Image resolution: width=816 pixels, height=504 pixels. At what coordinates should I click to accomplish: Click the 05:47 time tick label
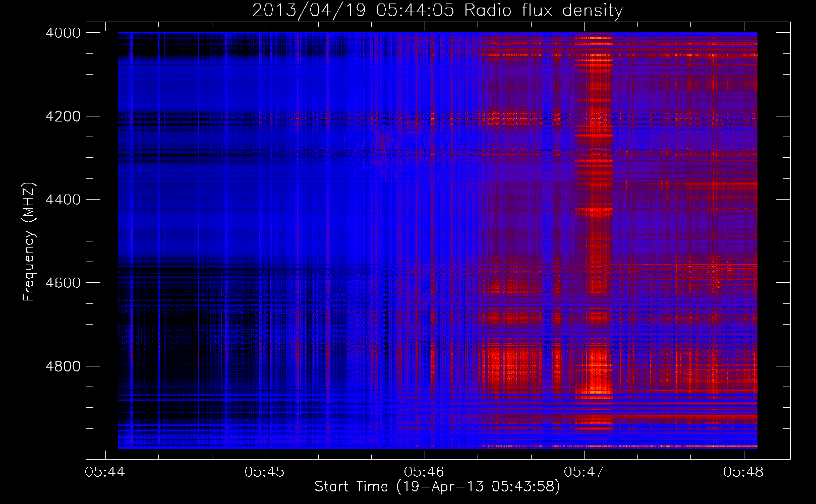point(584,472)
